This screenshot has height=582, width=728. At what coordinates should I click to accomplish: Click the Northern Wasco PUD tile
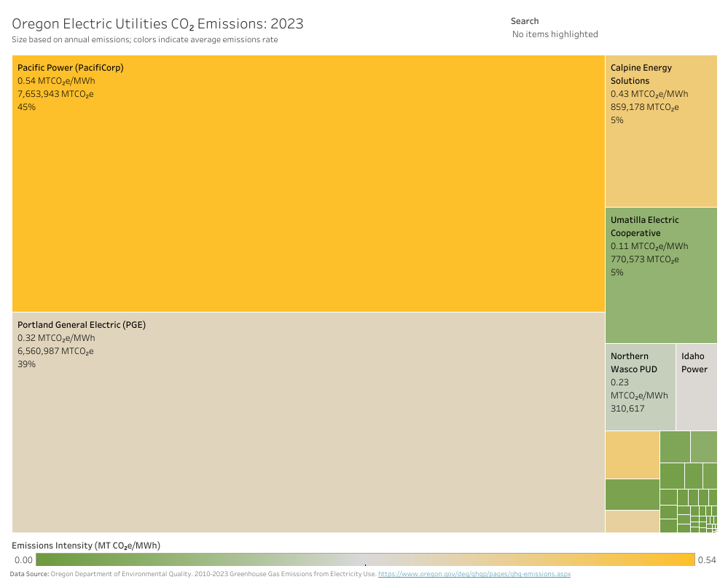pyautogui.click(x=641, y=387)
